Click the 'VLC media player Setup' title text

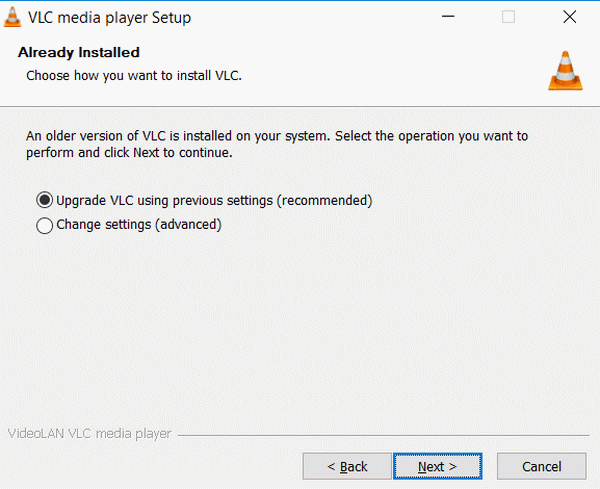tap(109, 17)
